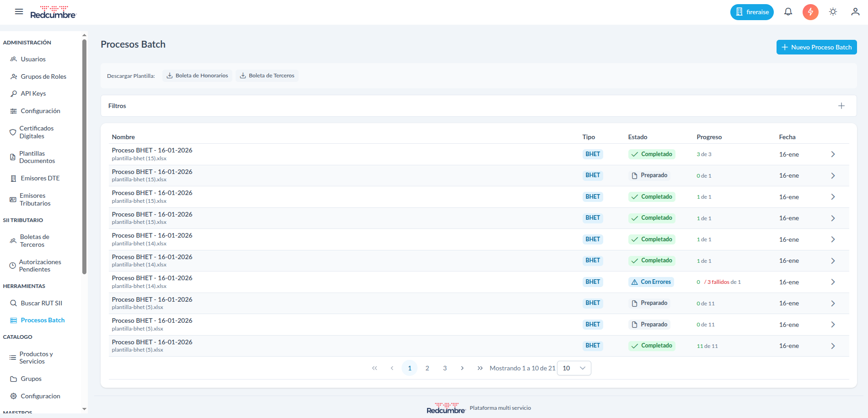868x418 pixels.
Task: Go to page 2 of results
Action: [427, 368]
